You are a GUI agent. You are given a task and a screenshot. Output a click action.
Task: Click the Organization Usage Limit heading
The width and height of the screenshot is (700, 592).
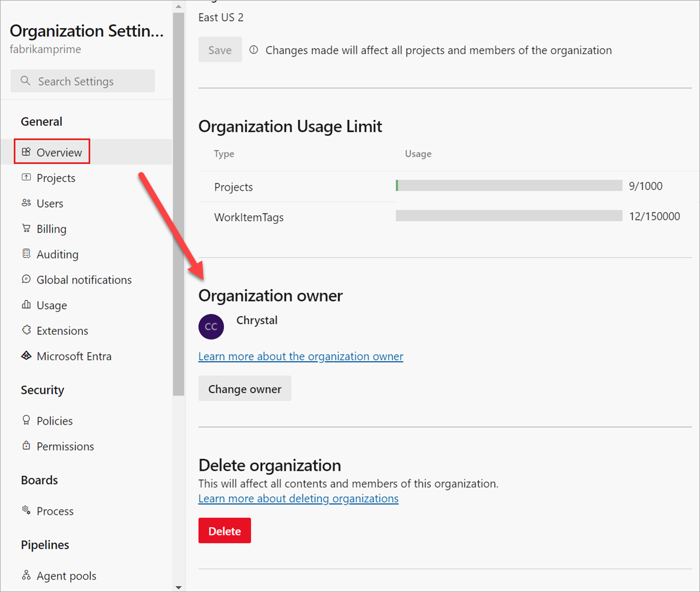290,127
